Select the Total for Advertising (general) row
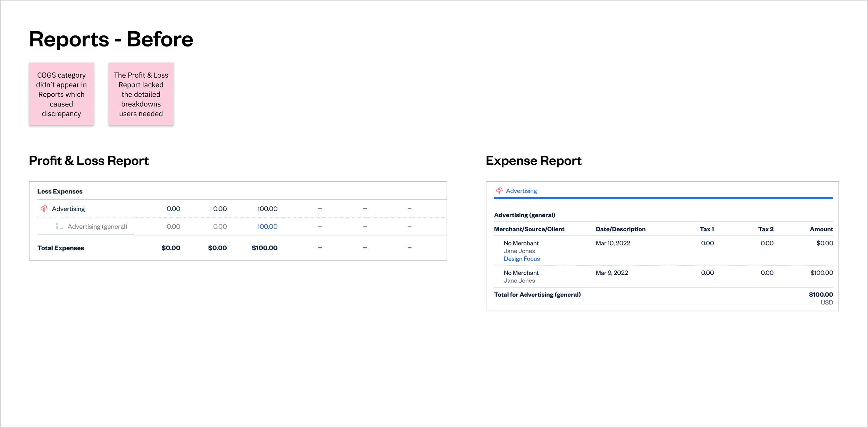The height and width of the screenshot is (428, 868). pos(537,294)
